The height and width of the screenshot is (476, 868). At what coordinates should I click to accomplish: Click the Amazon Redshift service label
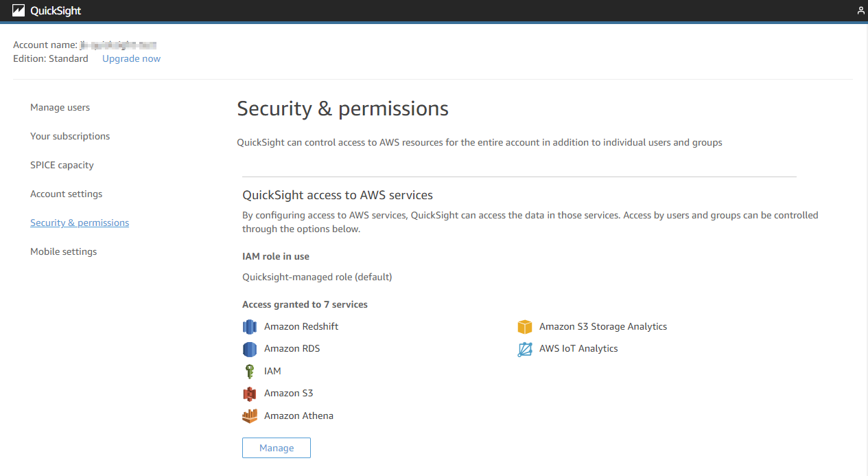point(301,326)
